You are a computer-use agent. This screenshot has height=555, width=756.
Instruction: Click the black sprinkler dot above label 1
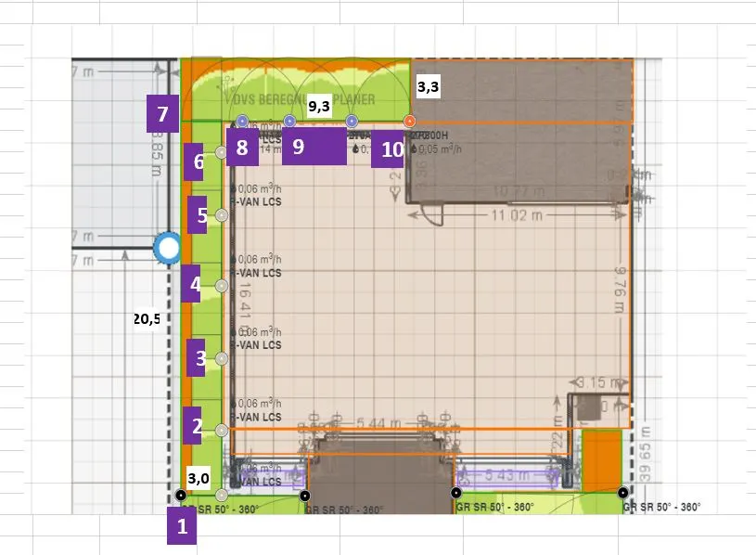pyautogui.click(x=181, y=494)
